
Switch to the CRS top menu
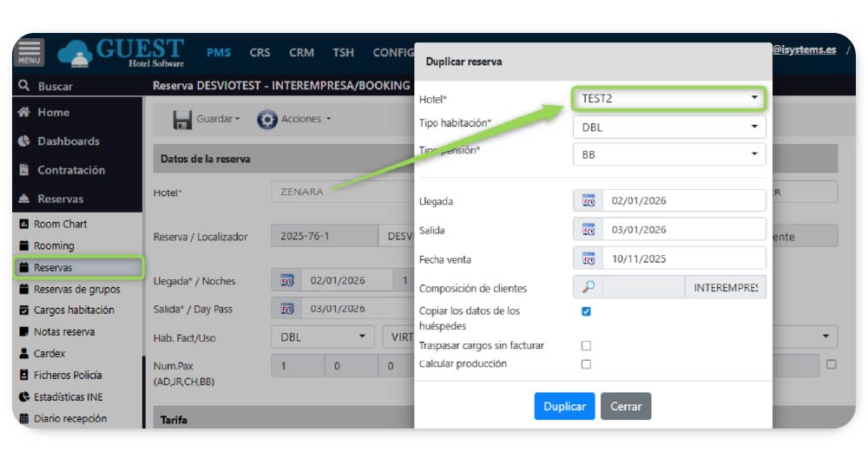tap(260, 53)
